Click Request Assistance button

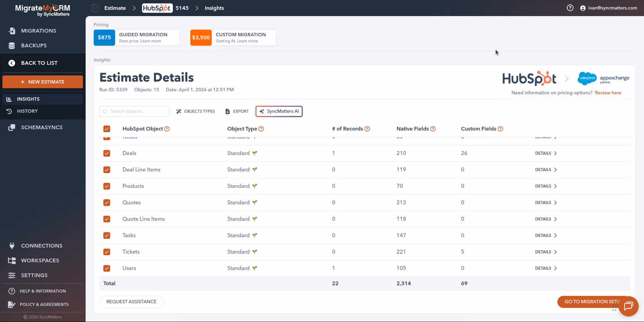tap(132, 302)
